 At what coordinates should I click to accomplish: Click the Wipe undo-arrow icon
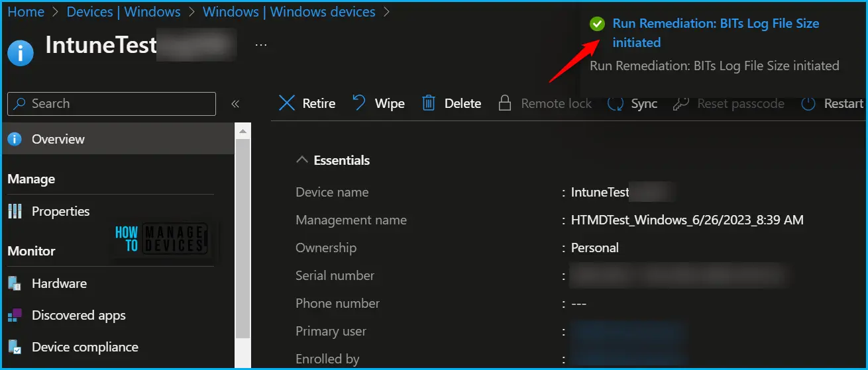[x=359, y=103]
